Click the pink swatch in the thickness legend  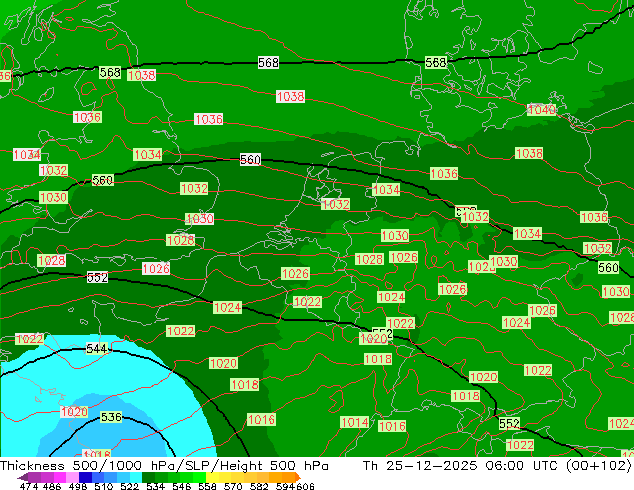click(x=72, y=477)
